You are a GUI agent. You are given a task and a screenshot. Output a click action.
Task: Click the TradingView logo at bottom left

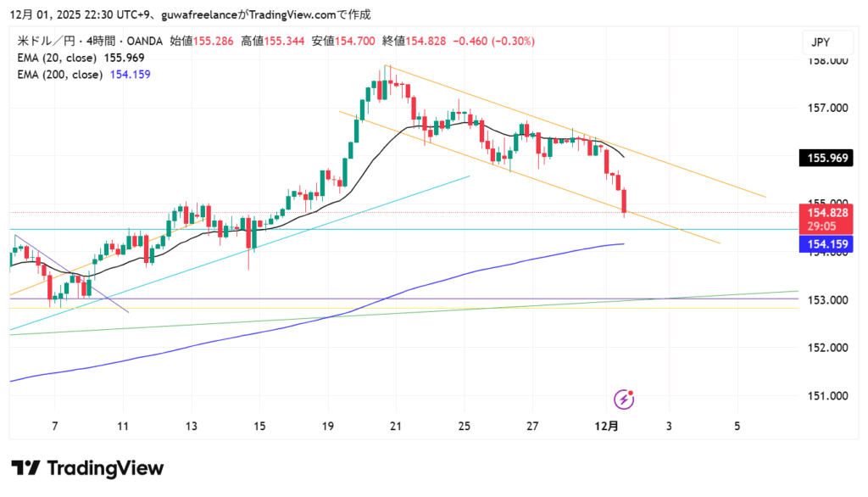coord(87,468)
